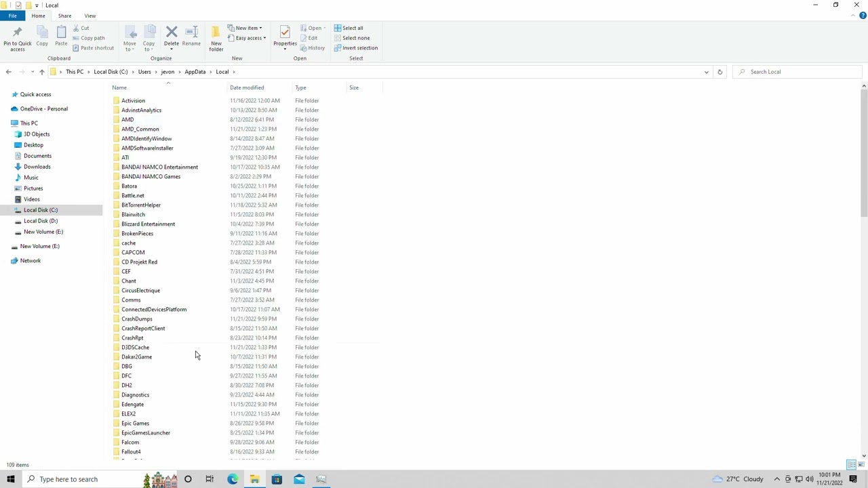868x488 pixels.
Task: Select 3D Objects in navigation pane
Action: [36, 134]
